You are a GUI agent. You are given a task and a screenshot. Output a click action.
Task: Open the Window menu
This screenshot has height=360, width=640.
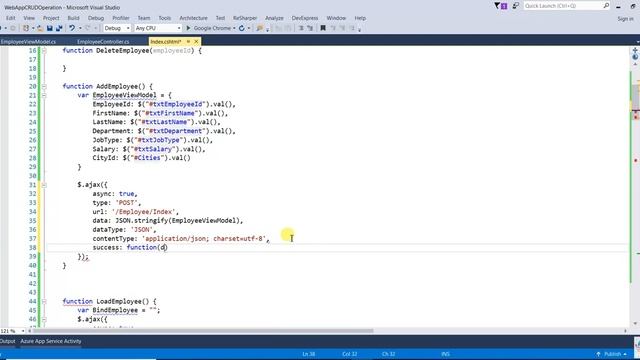pos(336,18)
